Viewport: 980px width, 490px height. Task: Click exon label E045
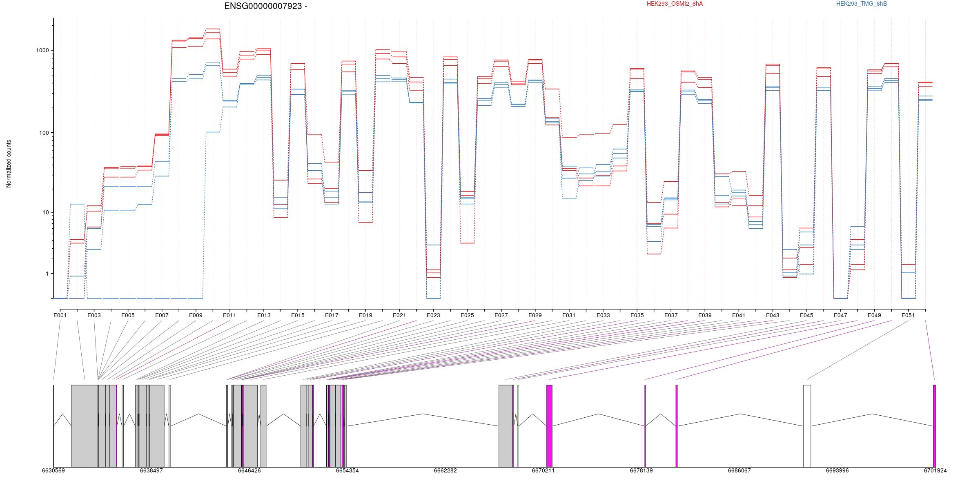(806, 315)
